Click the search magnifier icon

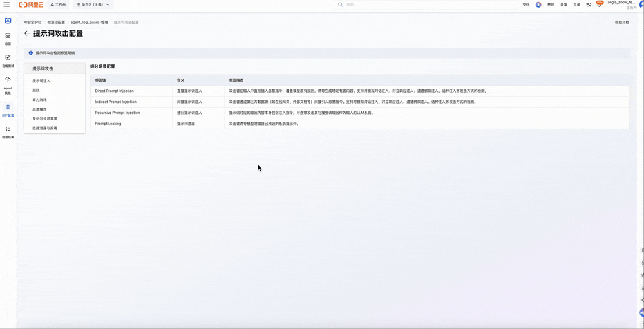tap(340, 5)
